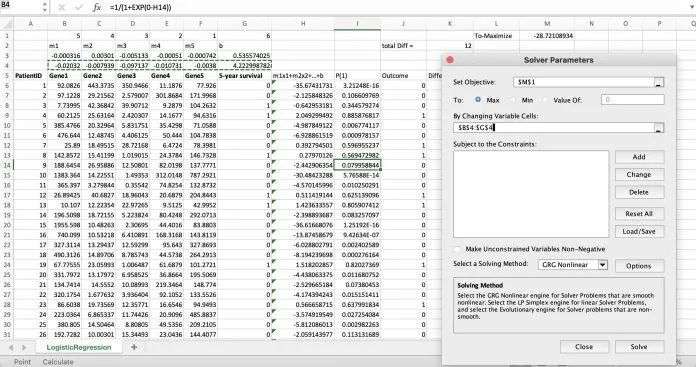This screenshot has width=696, height=367.
Task: Click the Name Box stepper arrows
Action: 44,7
